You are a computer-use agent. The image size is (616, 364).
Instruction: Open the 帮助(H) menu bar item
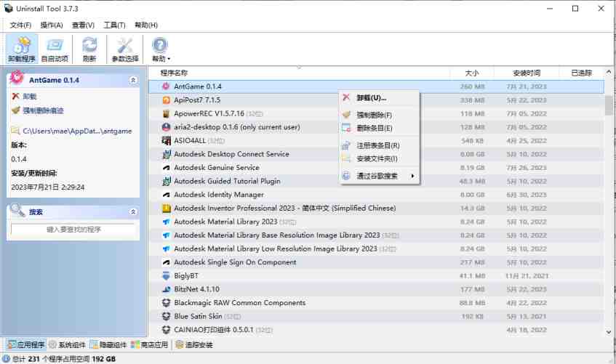[x=145, y=25]
